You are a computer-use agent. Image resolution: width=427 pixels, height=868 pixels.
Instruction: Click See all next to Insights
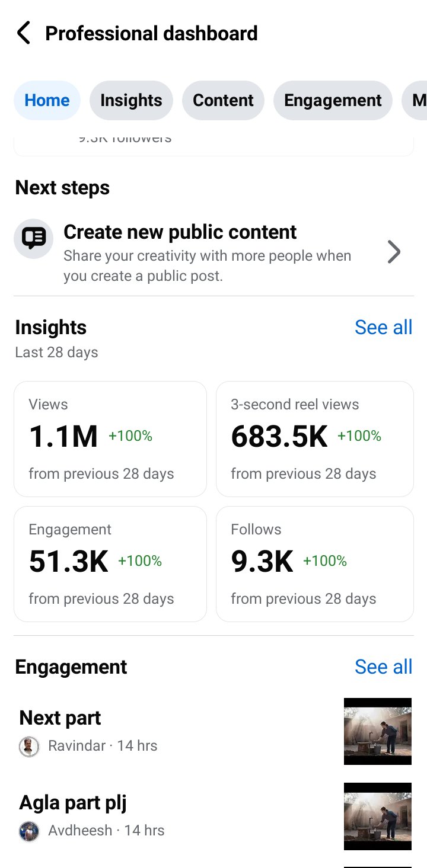[x=383, y=327]
